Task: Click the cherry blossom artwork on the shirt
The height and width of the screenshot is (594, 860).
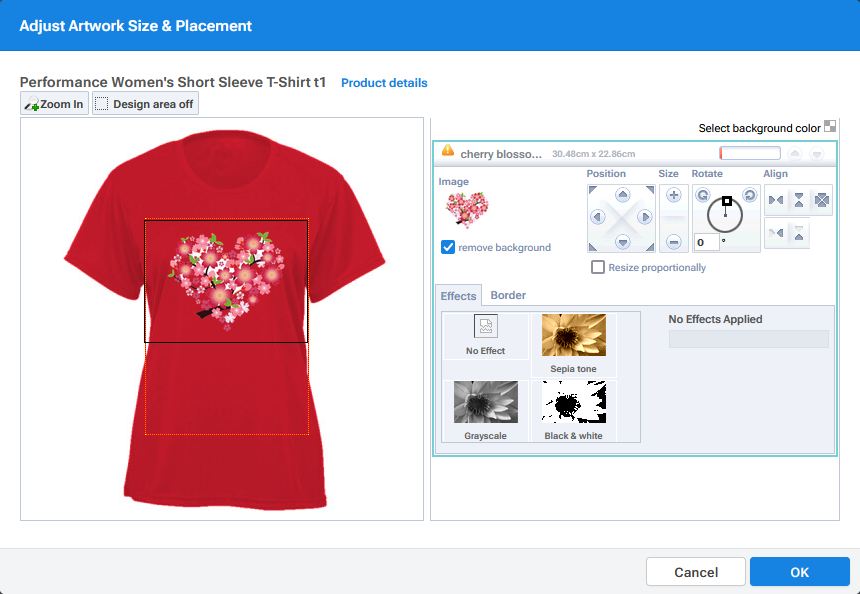Action: [226, 281]
